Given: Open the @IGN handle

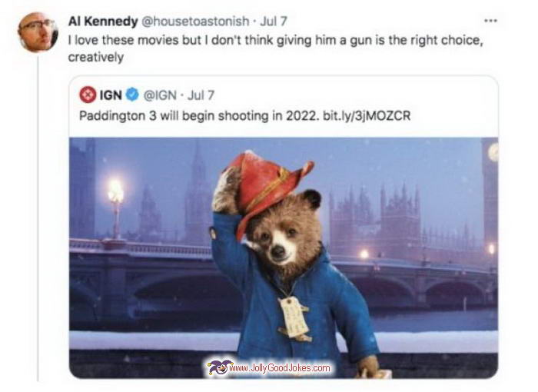Looking at the screenshot, I should point(160,95).
